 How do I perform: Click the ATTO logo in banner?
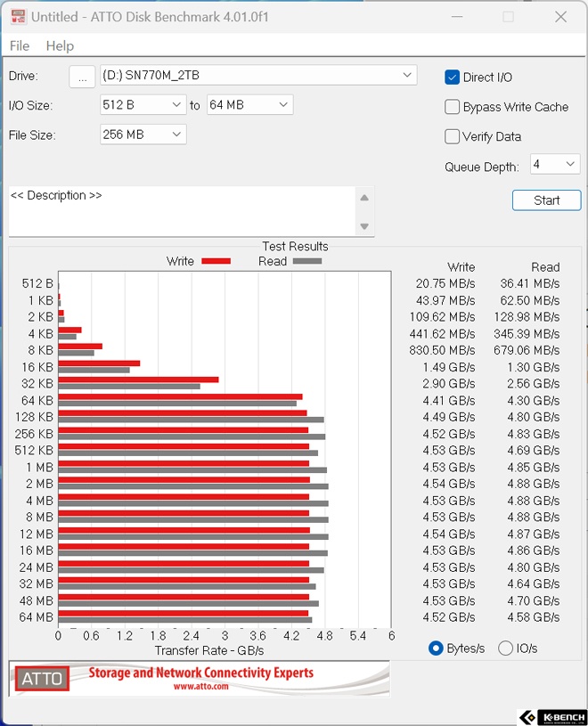[42, 678]
